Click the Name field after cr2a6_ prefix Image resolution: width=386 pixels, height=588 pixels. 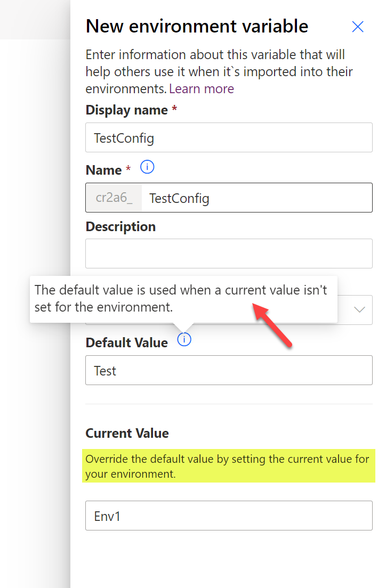[257, 198]
